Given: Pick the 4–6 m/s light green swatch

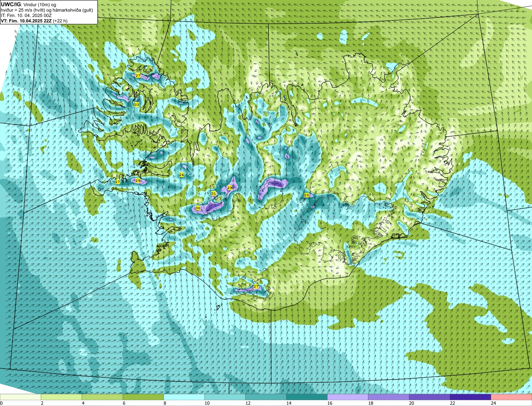Looking at the screenshot, I should [102, 397].
